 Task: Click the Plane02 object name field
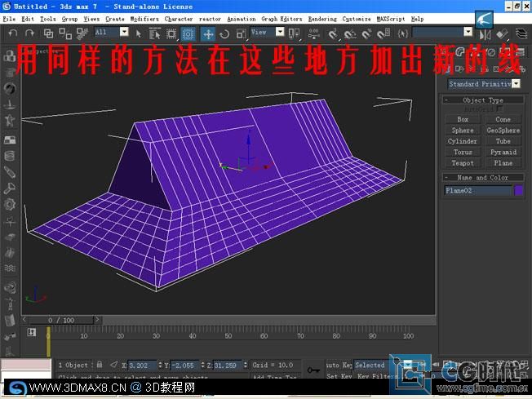tap(477, 190)
